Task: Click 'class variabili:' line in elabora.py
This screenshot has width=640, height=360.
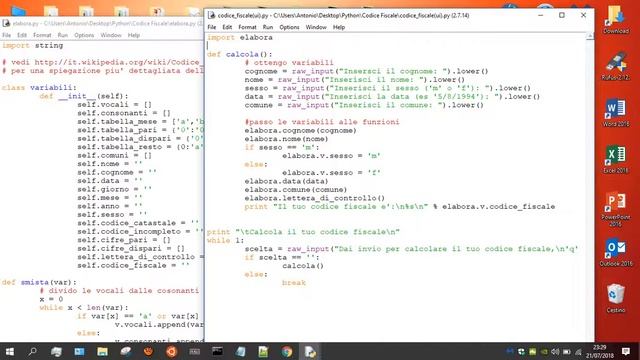Action: coord(39,88)
